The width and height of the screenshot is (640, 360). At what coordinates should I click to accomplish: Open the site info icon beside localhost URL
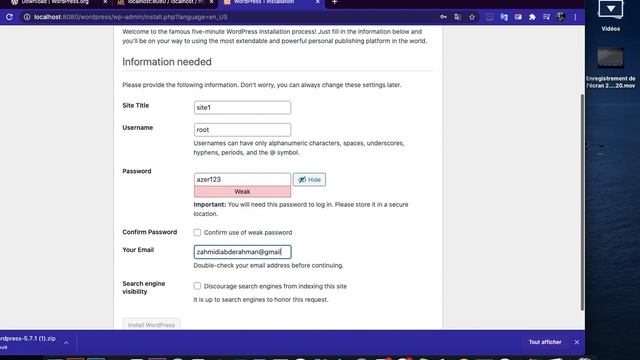(27, 17)
